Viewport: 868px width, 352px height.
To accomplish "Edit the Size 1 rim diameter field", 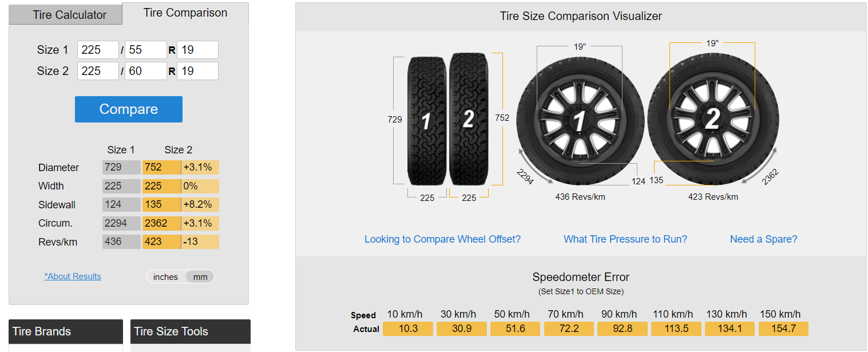I will (197, 50).
